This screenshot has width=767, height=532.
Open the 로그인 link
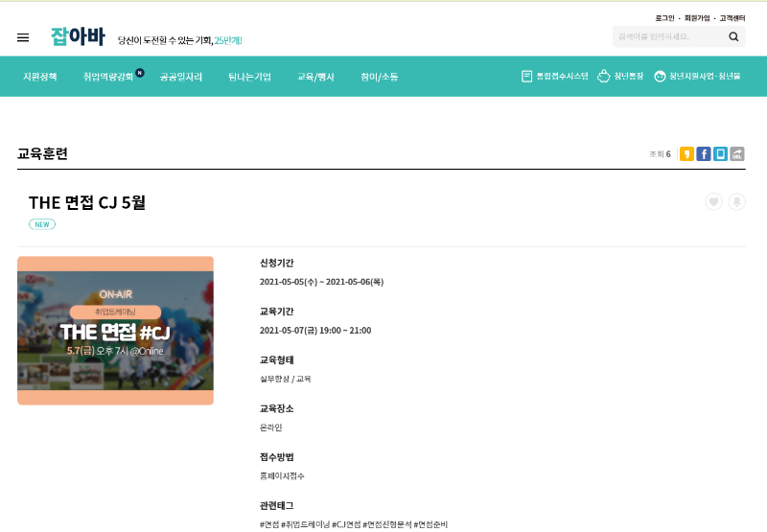664,18
